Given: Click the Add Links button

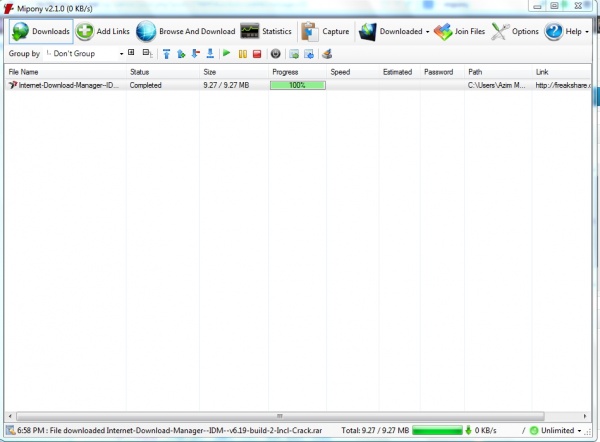Looking at the screenshot, I should click(x=103, y=31).
